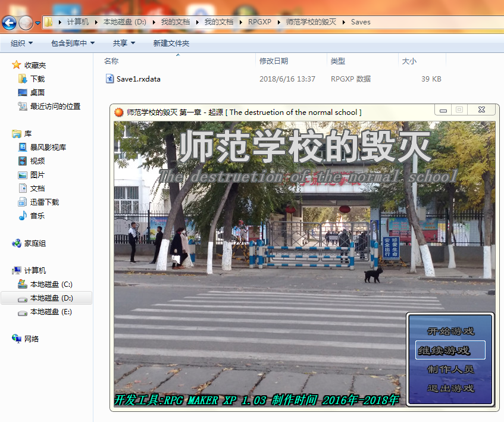Click the Save1.rxdata file icon
Viewport: 504px width, 422px height.
pyautogui.click(x=109, y=79)
